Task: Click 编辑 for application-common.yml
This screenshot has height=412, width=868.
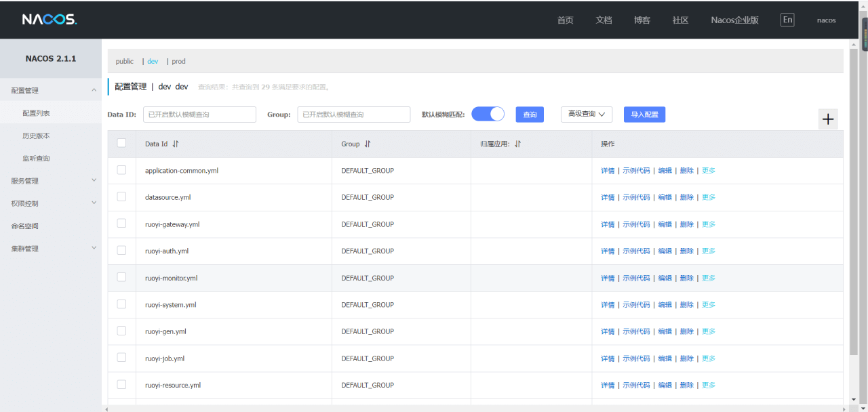Action: pyautogui.click(x=665, y=171)
